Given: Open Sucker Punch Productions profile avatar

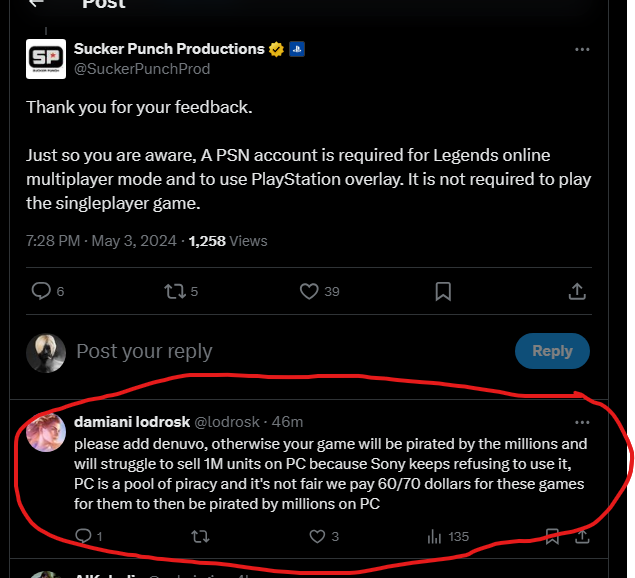Looking at the screenshot, I should (x=46, y=59).
